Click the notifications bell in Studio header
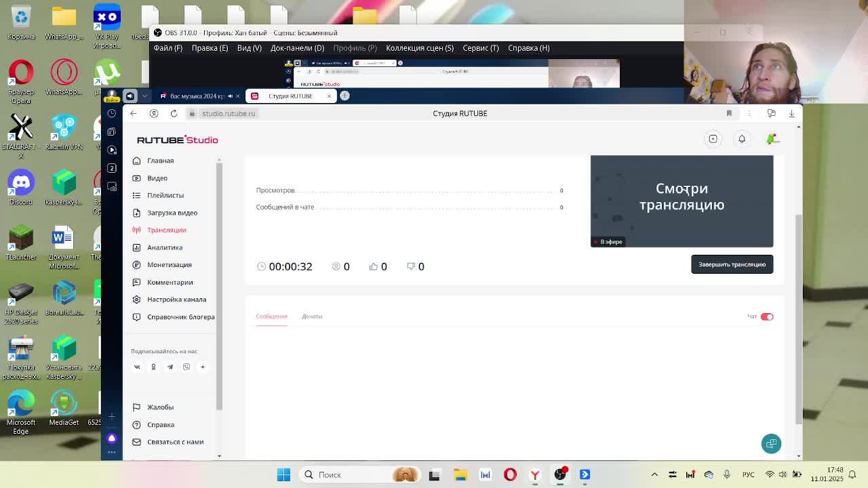The image size is (868, 488). click(742, 139)
